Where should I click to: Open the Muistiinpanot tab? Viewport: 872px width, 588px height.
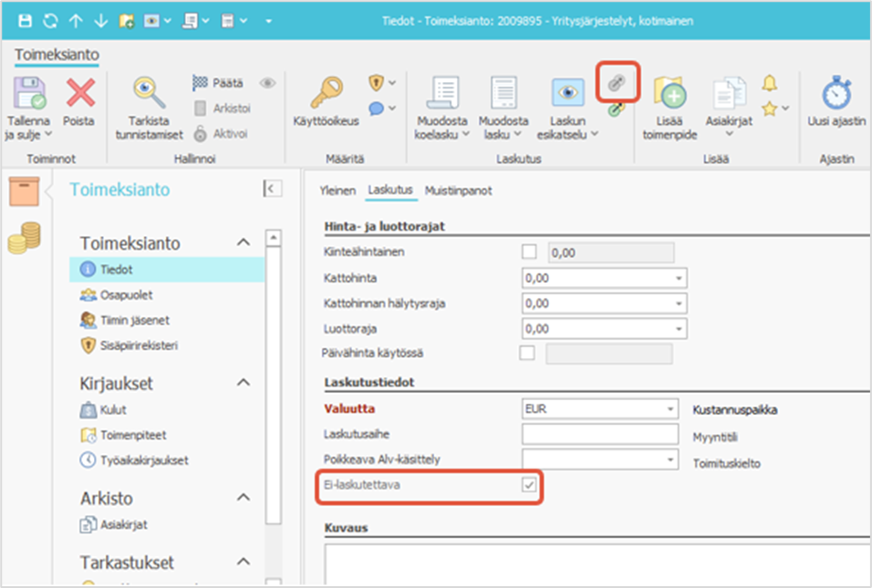459,191
